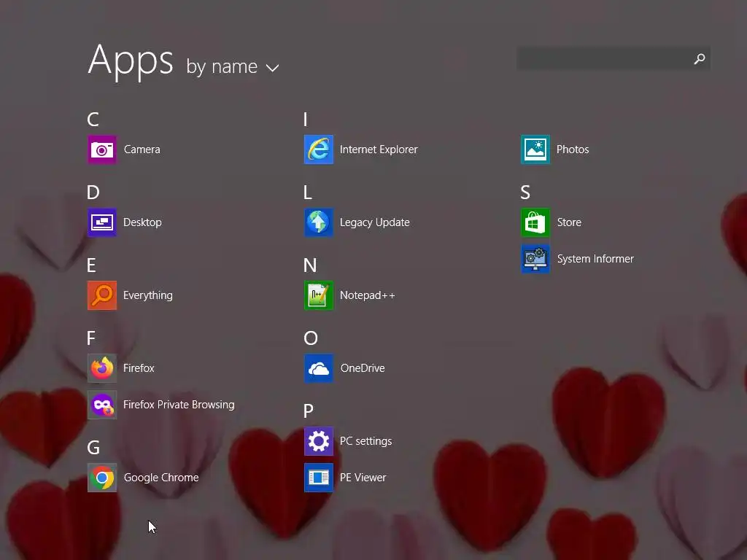747x560 pixels.
Task: Click the 'Legacy Update' label text
Action: [375, 222]
